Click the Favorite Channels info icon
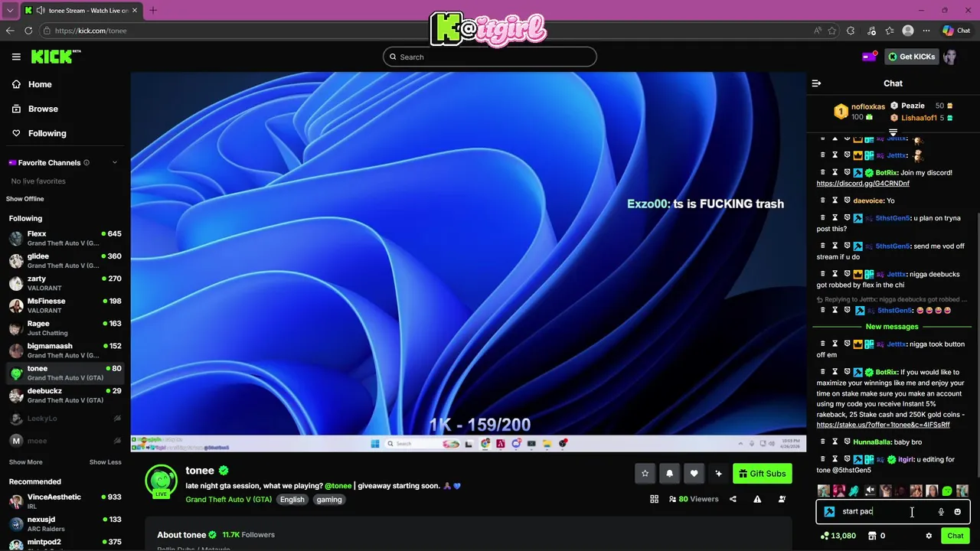The width and height of the screenshot is (980, 551). coord(87,162)
